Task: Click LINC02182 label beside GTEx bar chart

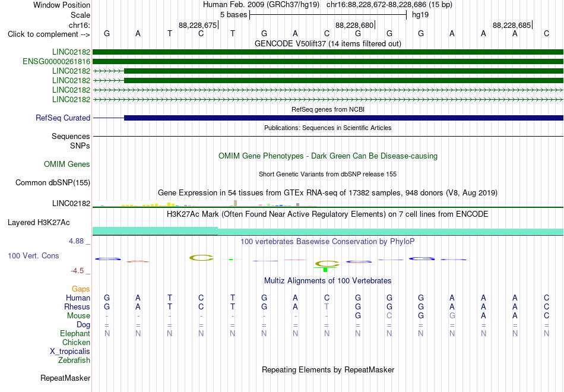Action: pyautogui.click(x=71, y=203)
